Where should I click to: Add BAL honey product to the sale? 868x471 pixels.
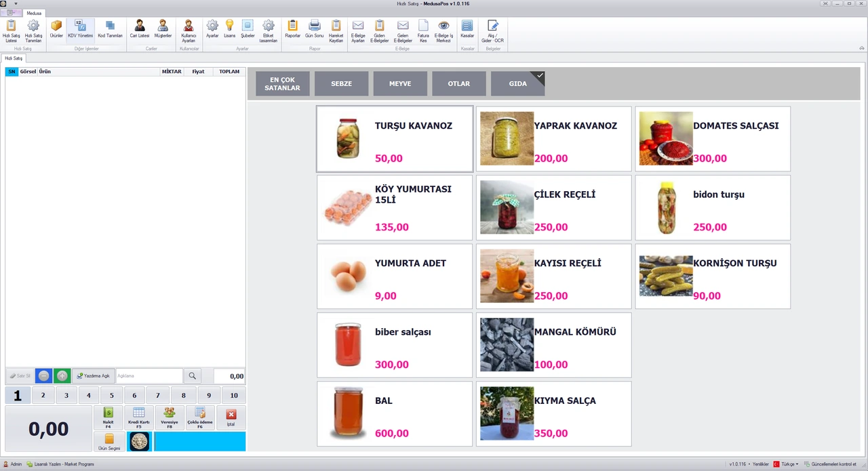click(395, 414)
